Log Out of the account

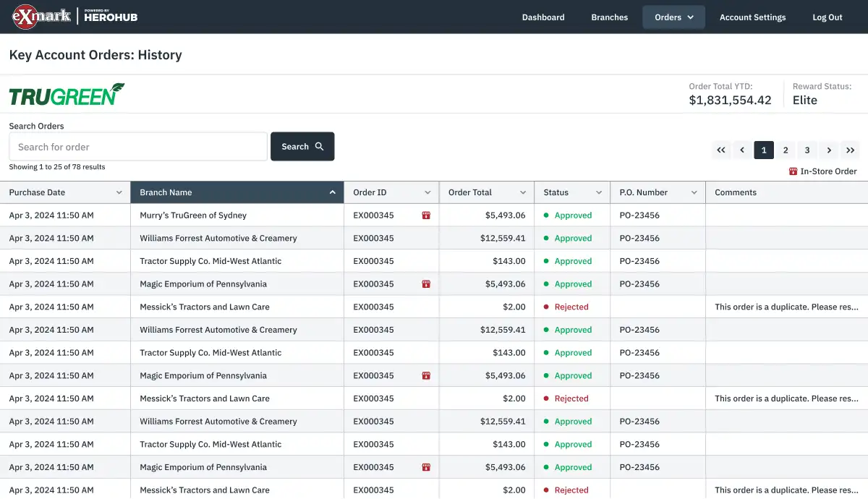(x=827, y=17)
